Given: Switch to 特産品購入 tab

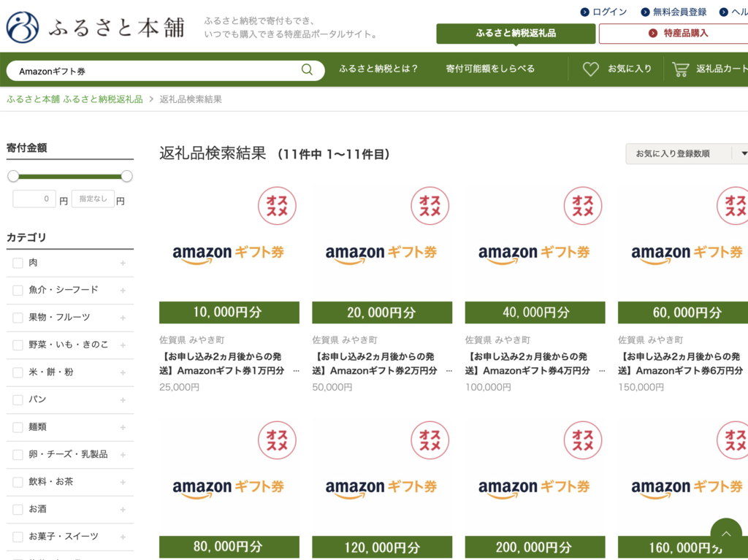Looking at the screenshot, I should pos(673,34).
